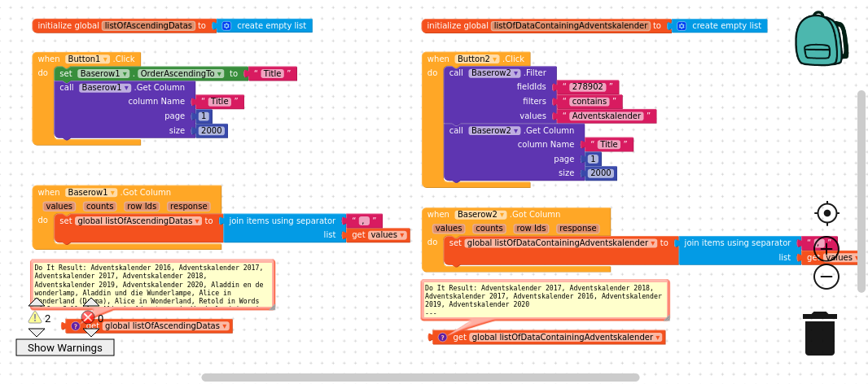Open Button1 dropdown in Click event

coord(87,59)
